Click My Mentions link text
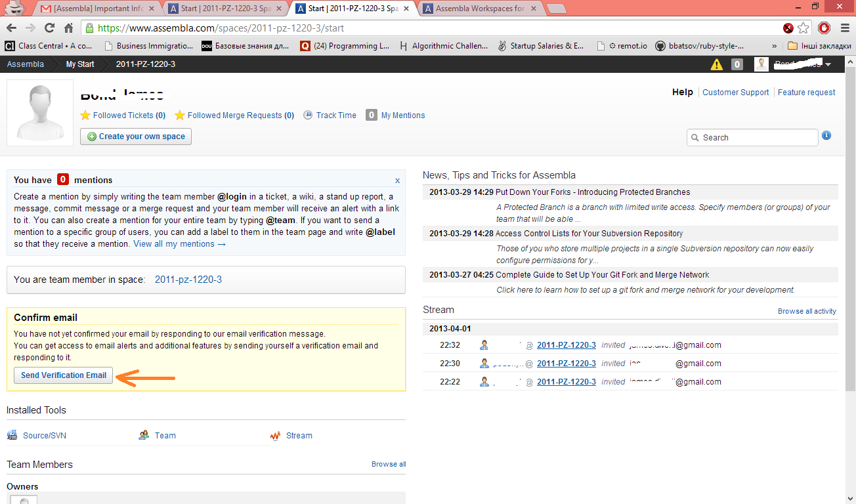The width and height of the screenshot is (856, 504). click(403, 115)
